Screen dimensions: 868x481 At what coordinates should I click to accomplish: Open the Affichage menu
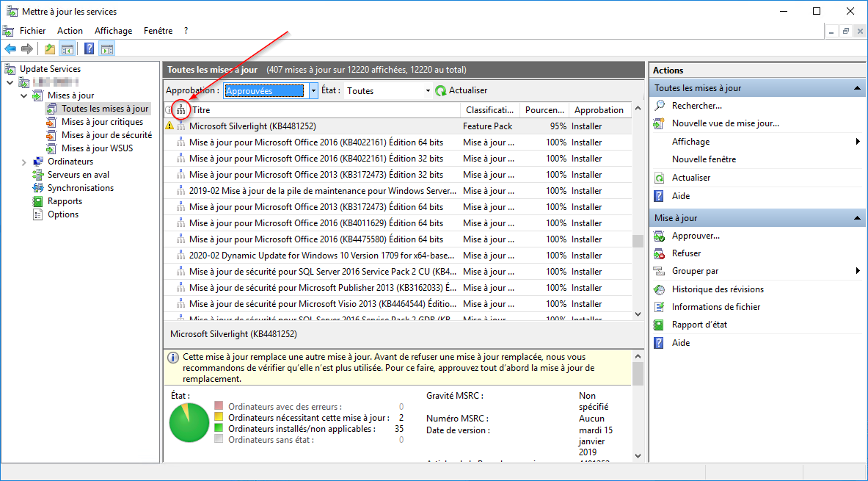pos(113,31)
